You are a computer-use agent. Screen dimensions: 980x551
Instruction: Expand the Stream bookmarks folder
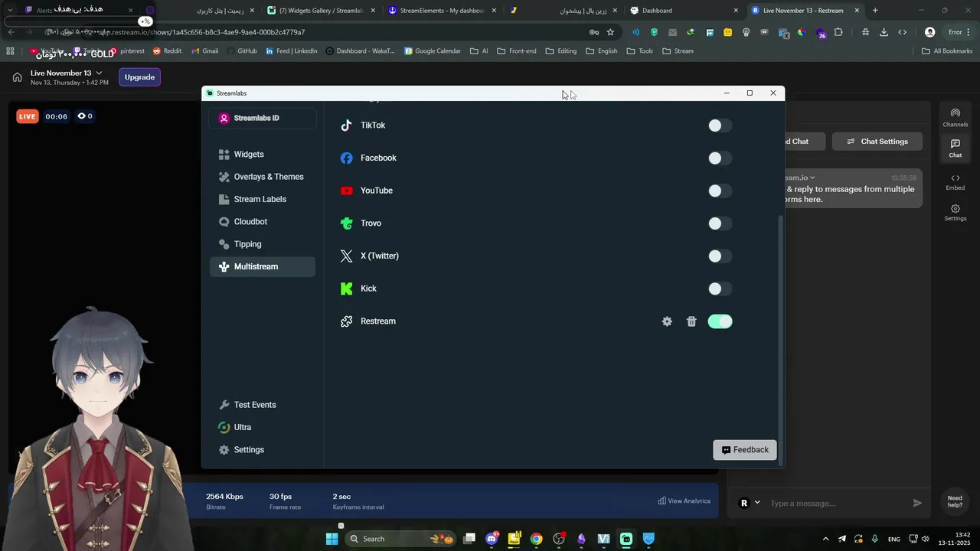pos(678,51)
